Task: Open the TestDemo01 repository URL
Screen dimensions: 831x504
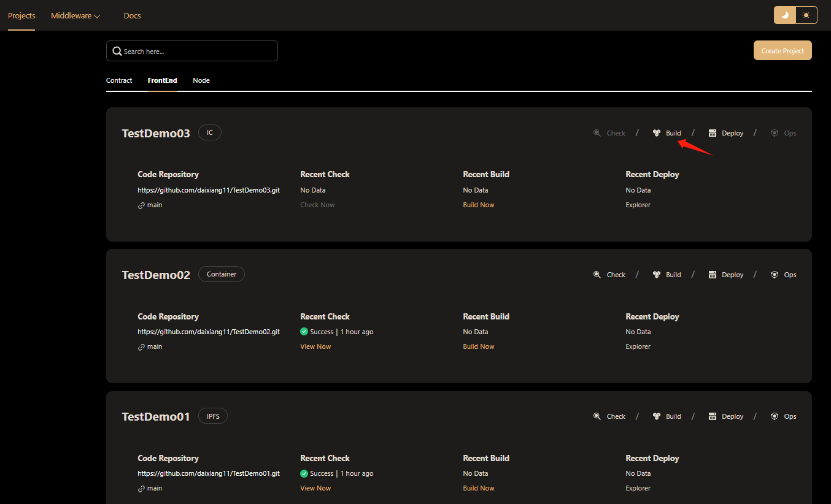Action: pyautogui.click(x=209, y=473)
